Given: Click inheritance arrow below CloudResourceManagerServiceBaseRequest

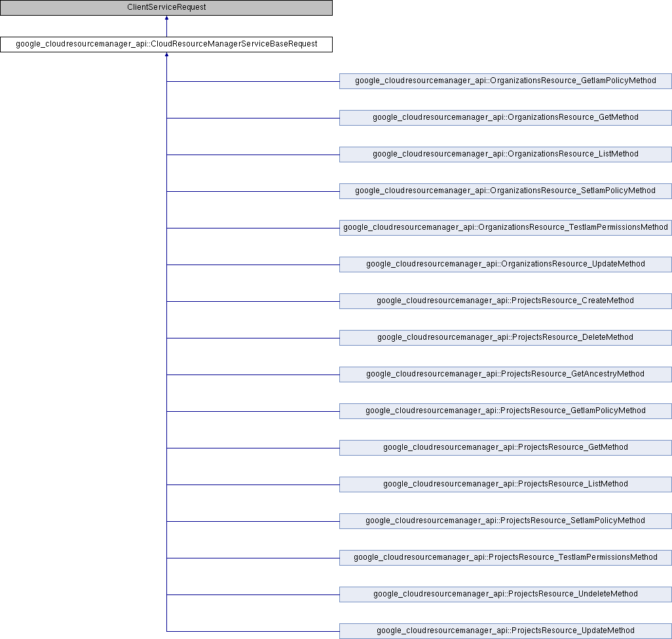Looking at the screenshot, I should (x=166, y=56).
